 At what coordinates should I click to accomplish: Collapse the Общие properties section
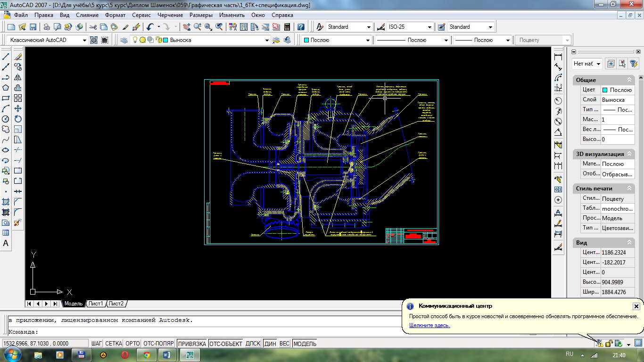tap(629, 80)
